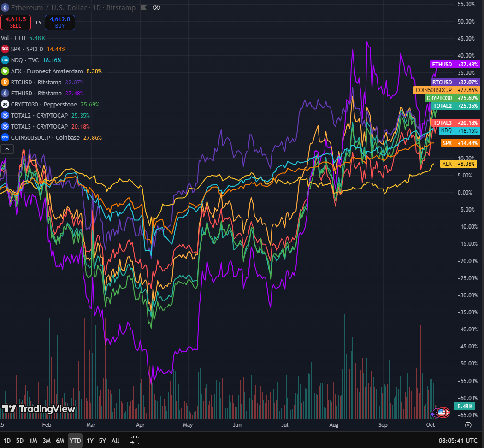The height and width of the screenshot is (448, 484).
Task: Open chart settings hexagon gear icon
Action: [468, 425]
